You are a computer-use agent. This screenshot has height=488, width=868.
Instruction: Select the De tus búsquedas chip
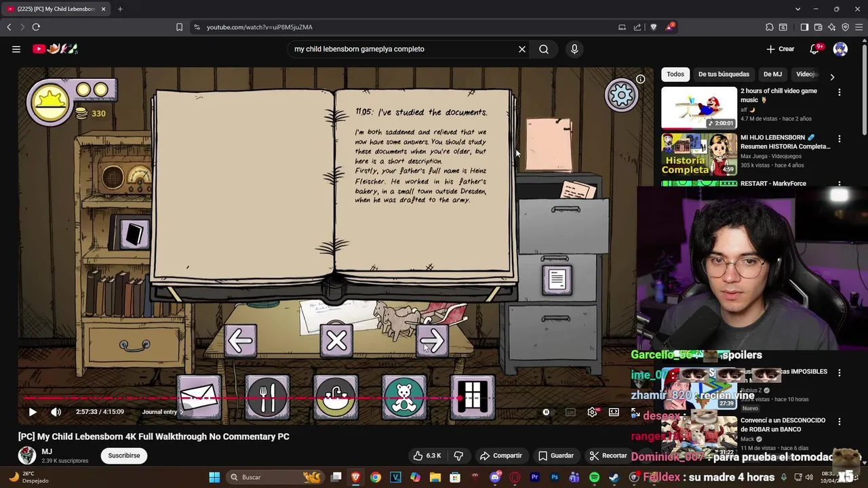coord(724,74)
